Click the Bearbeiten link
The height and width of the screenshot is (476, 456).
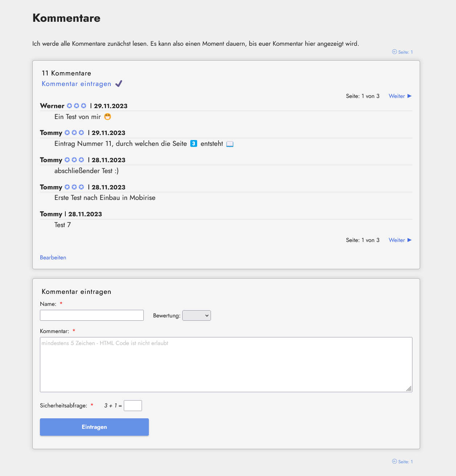[x=53, y=258]
